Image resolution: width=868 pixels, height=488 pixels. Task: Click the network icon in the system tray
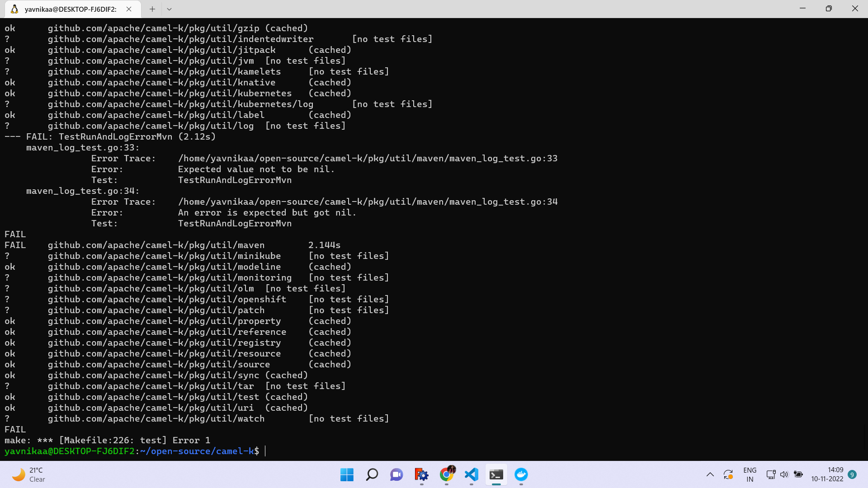[771, 474]
